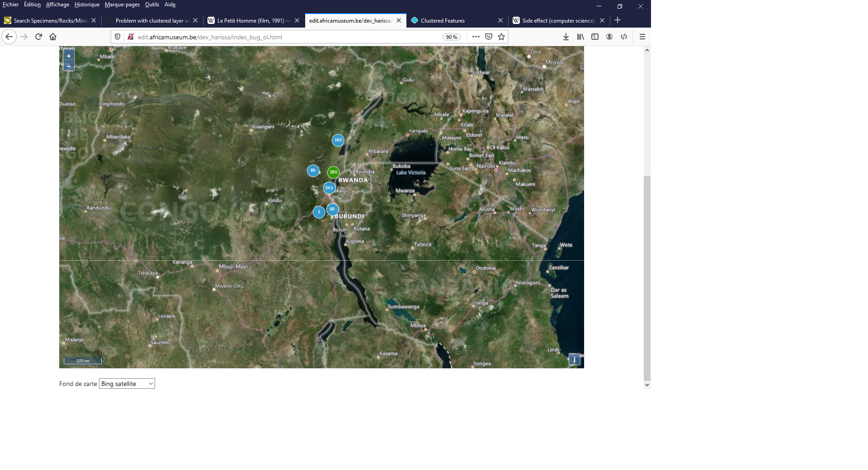This screenshot has height=470, width=868.
Task: Close the Clustered Features tab
Action: 500,20
